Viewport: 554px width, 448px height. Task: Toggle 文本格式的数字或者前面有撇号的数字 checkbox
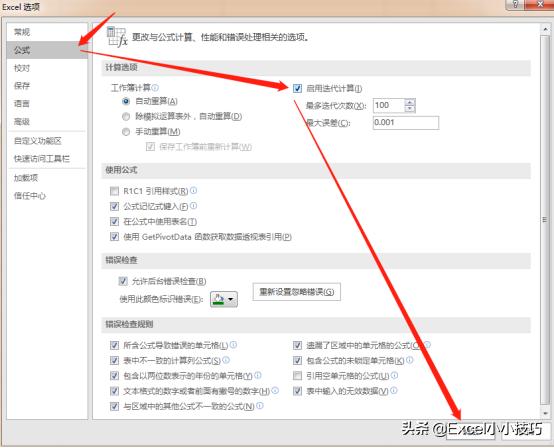[114, 391]
